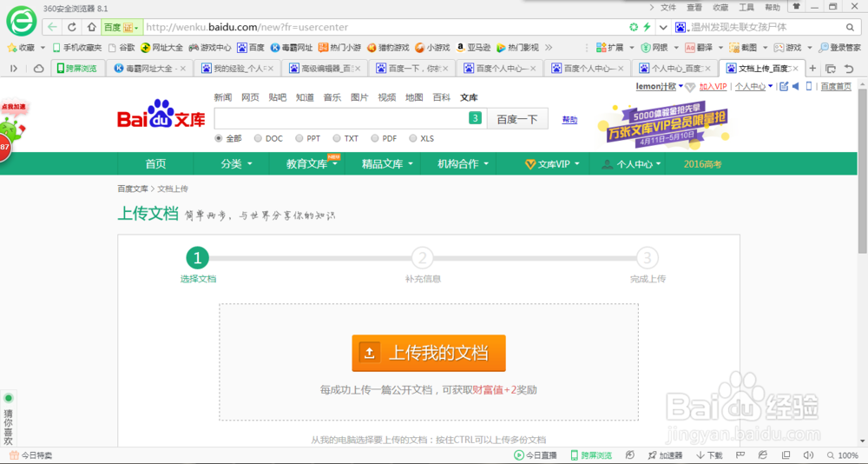Click the 万张文库VIP promo banner
This screenshot has height=464, width=868.
coord(666,125)
